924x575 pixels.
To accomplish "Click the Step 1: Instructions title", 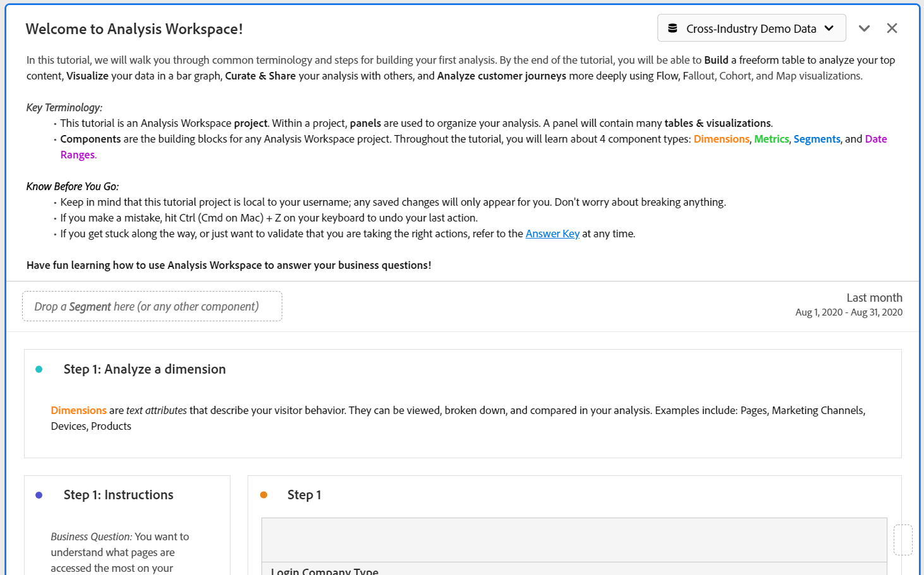I will (118, 495).
